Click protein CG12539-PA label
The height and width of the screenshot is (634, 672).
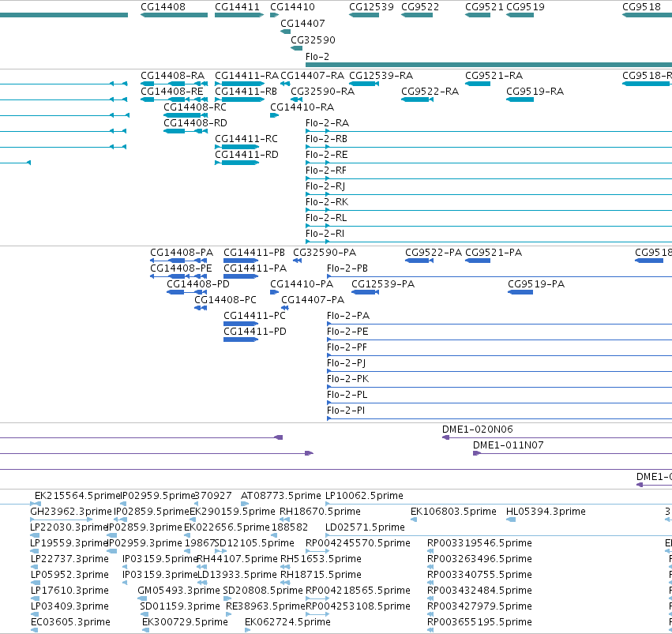pos(383,284)
